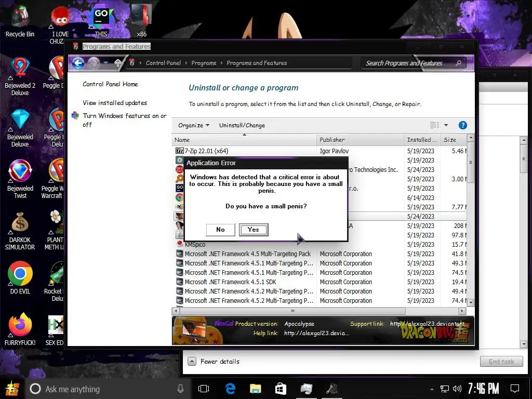Open the alexgal23 help link
Screen dimensions: 532x399
tap(316, 333)
